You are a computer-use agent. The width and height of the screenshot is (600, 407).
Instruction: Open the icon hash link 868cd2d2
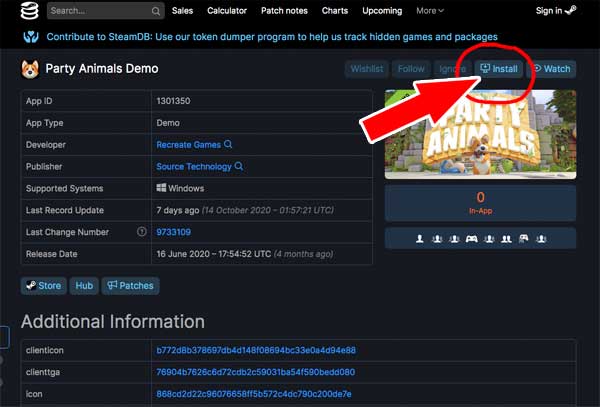tap(254, 394)
